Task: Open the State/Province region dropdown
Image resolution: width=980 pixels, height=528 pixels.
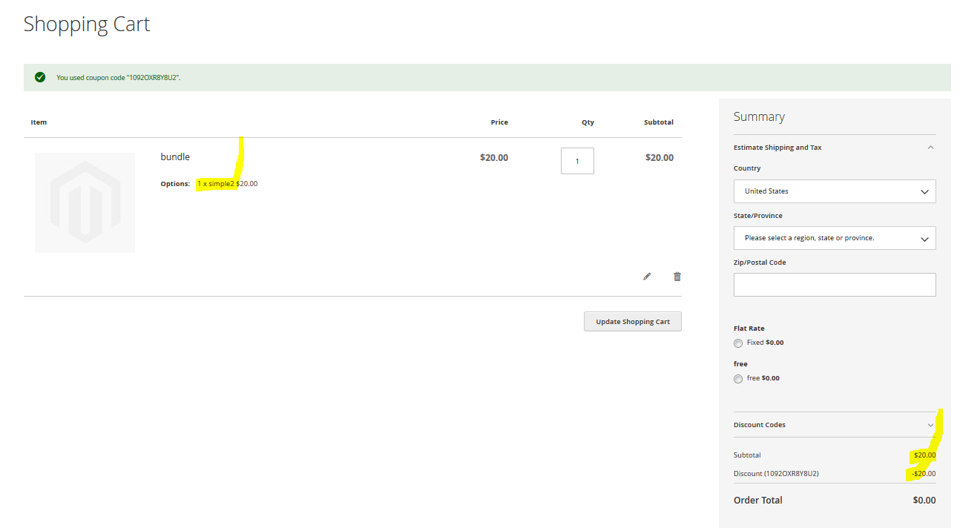Action: click(835, 238)
